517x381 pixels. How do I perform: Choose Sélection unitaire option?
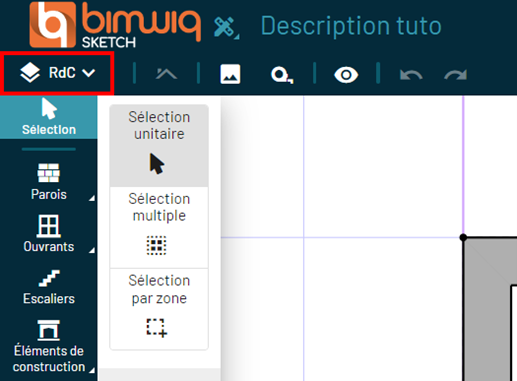click(159, 146)
